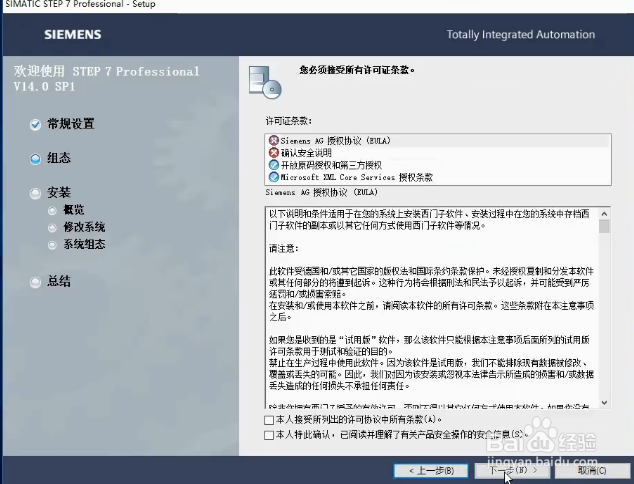Viewport: 634px width, 484px height.
Task: Tick 本人接受所列出的许可协议中所有条款 checkbox
Action: click(x=269, y=420)
